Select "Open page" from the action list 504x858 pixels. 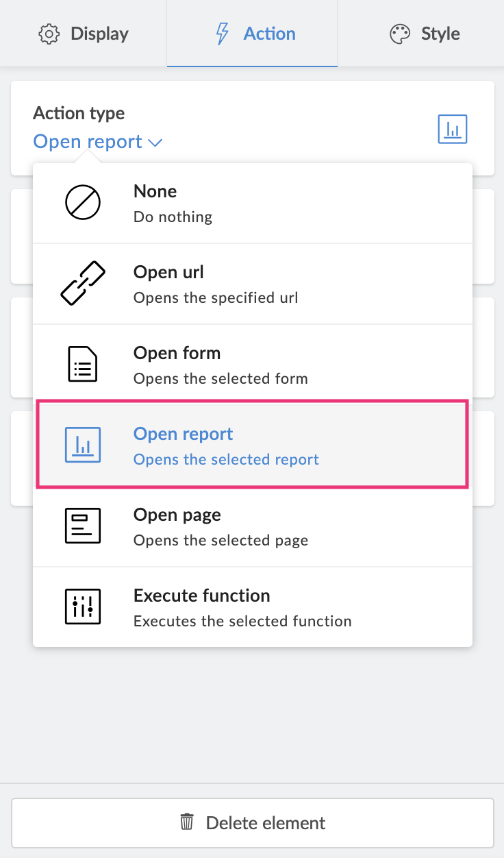tap(252, 526)
